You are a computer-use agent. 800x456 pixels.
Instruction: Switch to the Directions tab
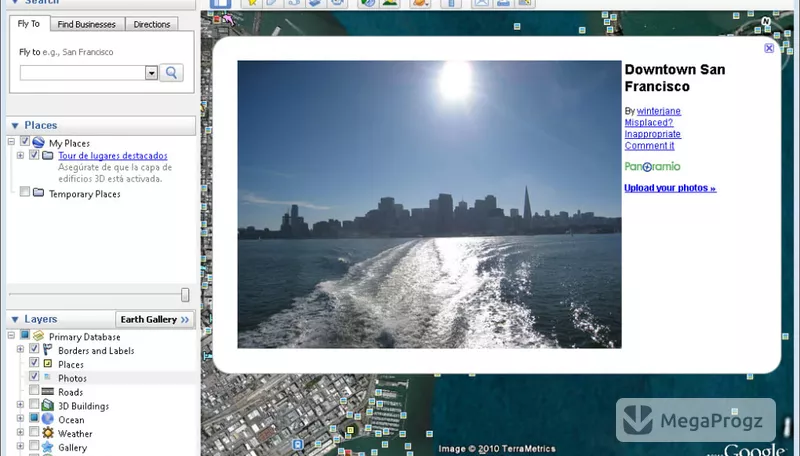(x=152, y=24)
